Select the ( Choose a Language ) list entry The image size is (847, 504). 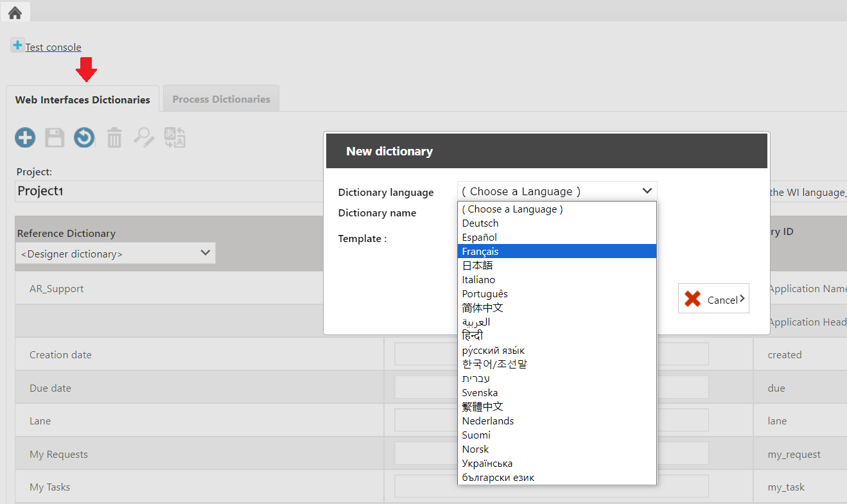[x=557, y=209]
